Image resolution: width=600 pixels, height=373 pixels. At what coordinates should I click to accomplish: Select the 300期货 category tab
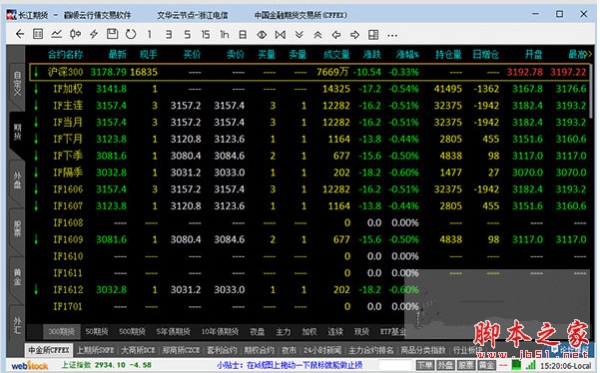click(x=62, y=332)
